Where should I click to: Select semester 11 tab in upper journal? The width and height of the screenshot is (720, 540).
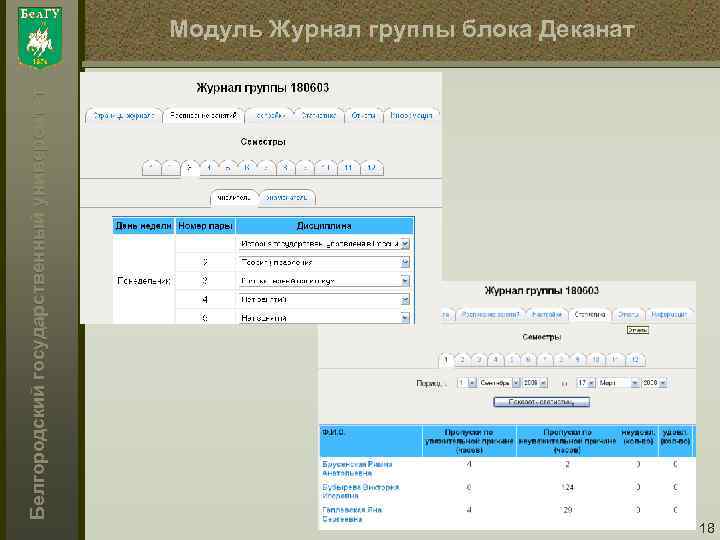349,168
